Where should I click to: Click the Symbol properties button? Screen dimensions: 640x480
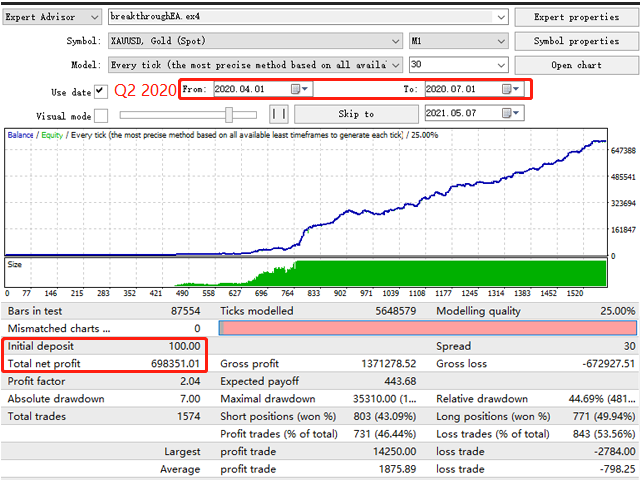pyautogui.click(x=576, y=41)
